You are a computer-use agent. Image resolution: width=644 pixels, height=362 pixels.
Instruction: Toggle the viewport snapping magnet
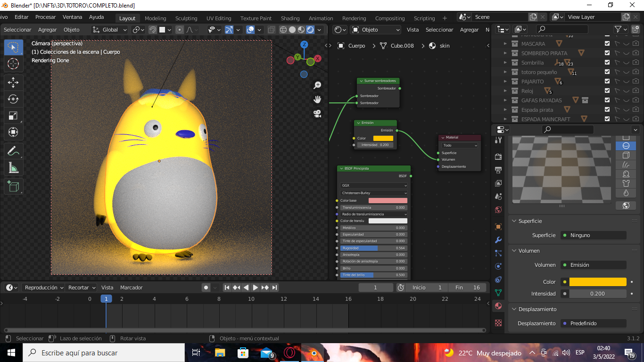(153, 30)
